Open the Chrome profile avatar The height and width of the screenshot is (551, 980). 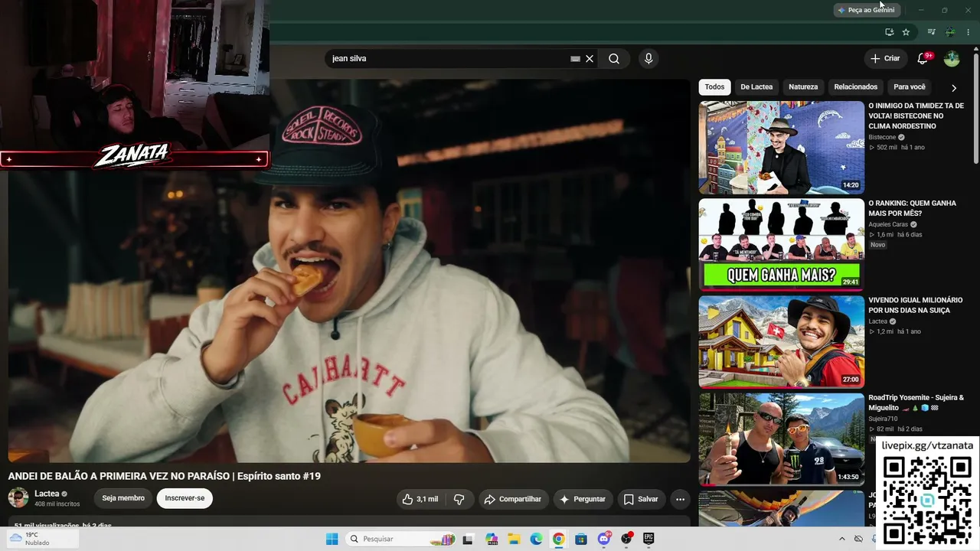[950, 32]
